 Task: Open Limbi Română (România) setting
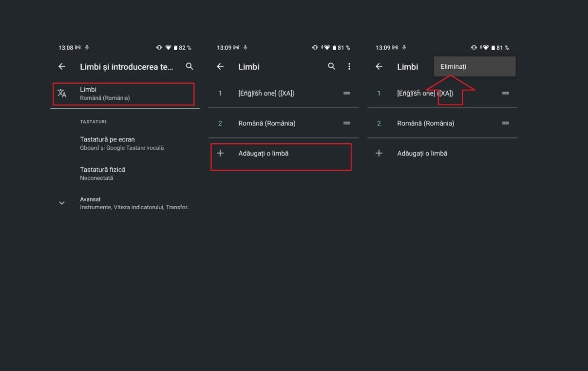(124, 94)
